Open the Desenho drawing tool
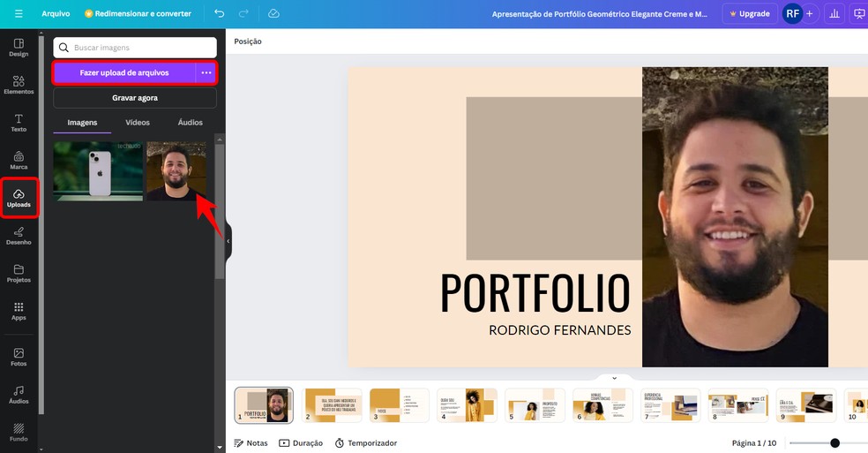 tap(19, 236)
